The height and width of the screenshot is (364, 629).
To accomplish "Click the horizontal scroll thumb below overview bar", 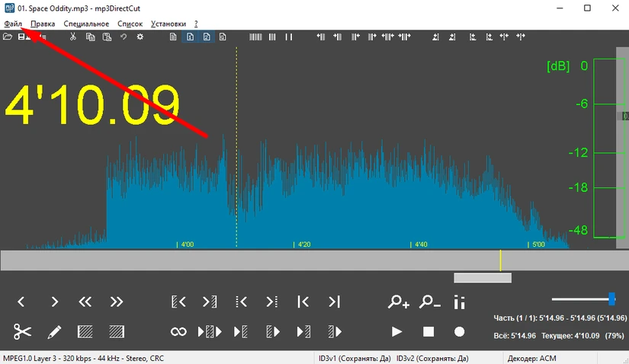I will coord(483,277).
